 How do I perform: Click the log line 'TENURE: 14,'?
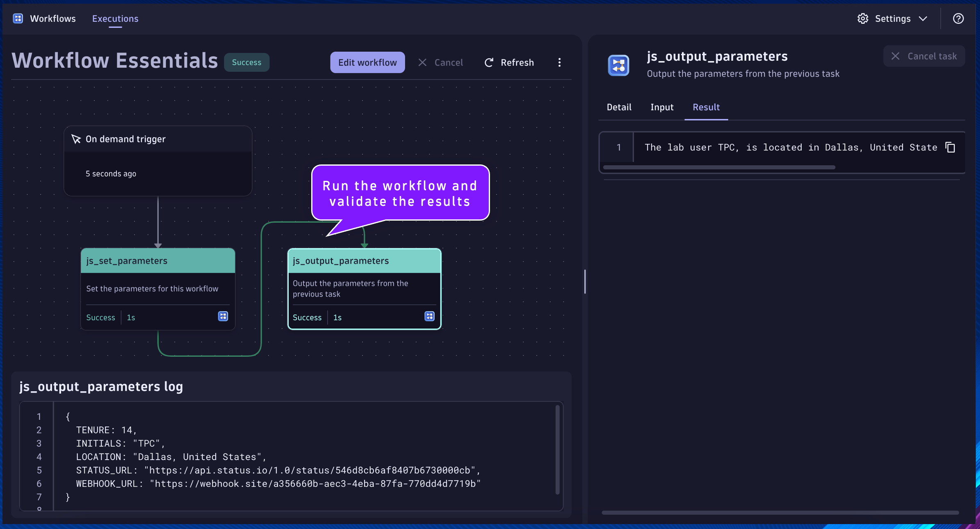pos(106,430)
